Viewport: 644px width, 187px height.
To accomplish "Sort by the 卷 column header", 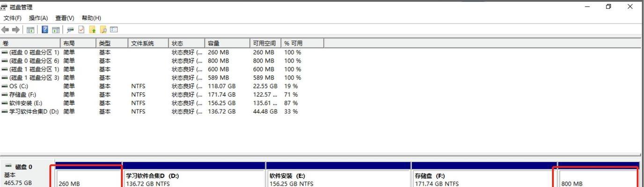I will [x=30, y=43].
